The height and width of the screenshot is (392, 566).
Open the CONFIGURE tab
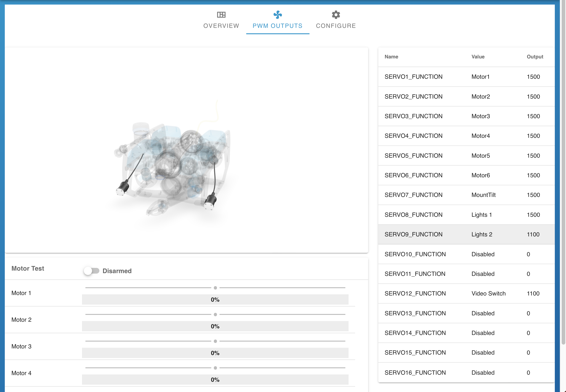click(336, 26)
